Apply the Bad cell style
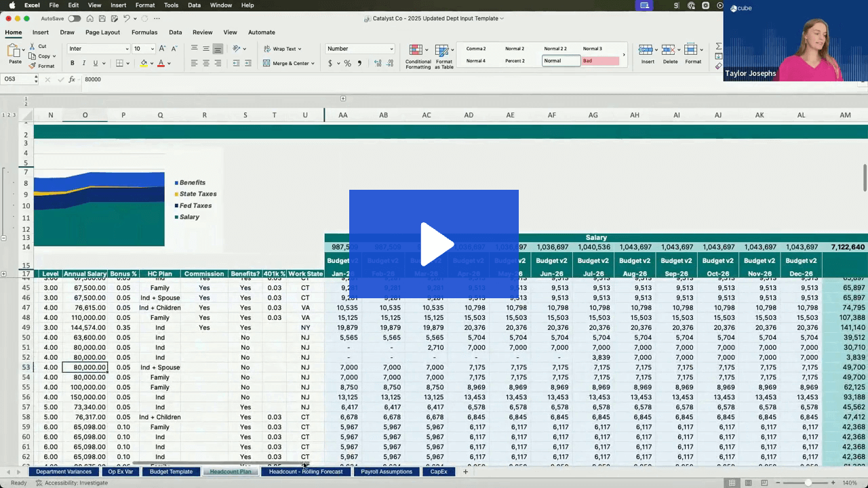The image size is (868, 488). click(600, 61)
